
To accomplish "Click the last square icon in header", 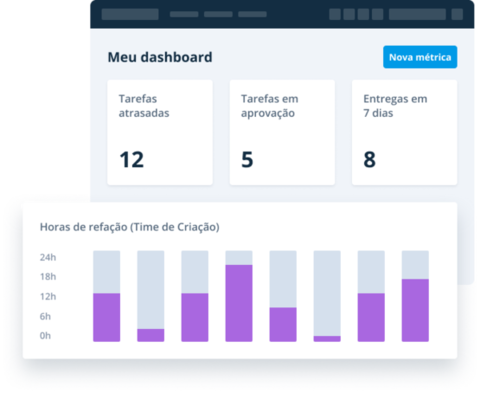I will coord(457,14).
